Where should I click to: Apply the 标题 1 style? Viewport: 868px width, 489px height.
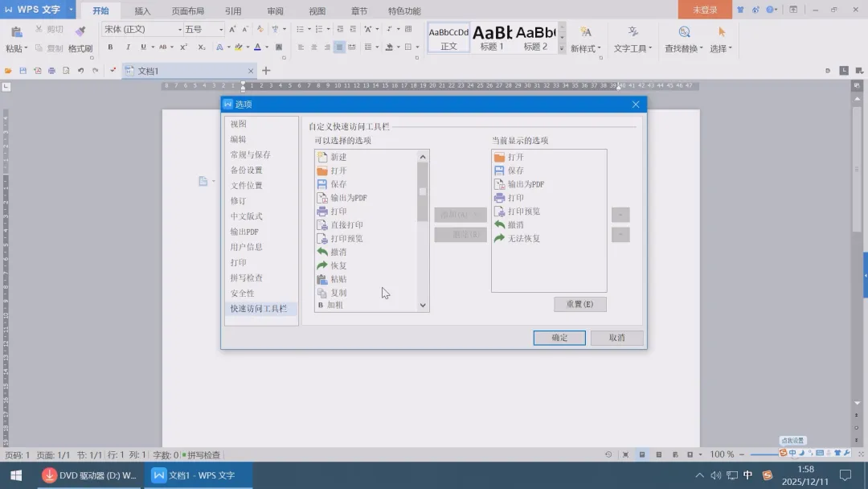coord(492,39)
